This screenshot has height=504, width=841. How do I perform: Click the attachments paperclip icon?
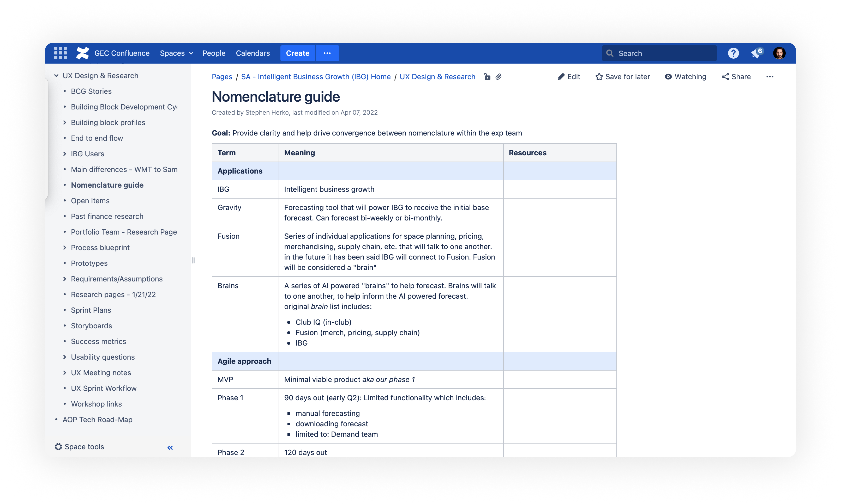point(498,77)
